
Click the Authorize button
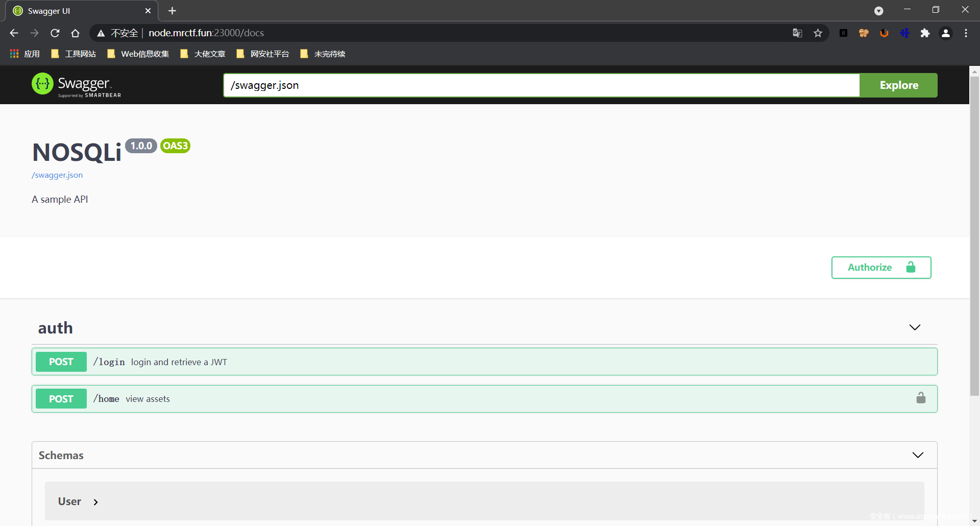[881, 268]
